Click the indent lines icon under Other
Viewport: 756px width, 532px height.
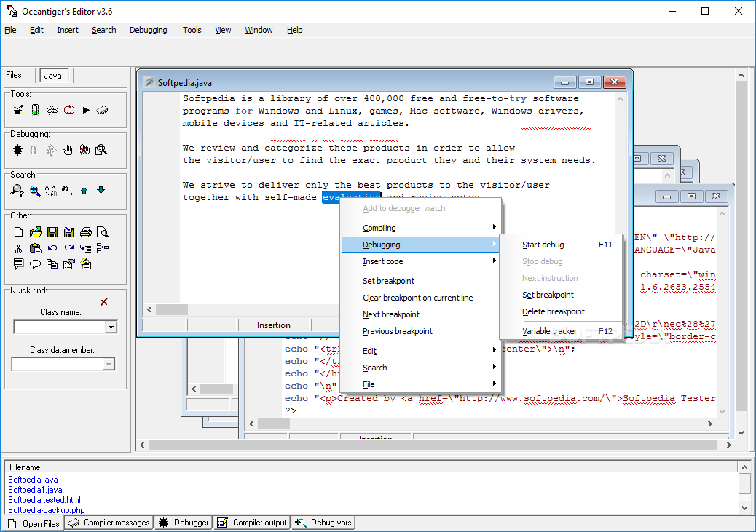86,248
